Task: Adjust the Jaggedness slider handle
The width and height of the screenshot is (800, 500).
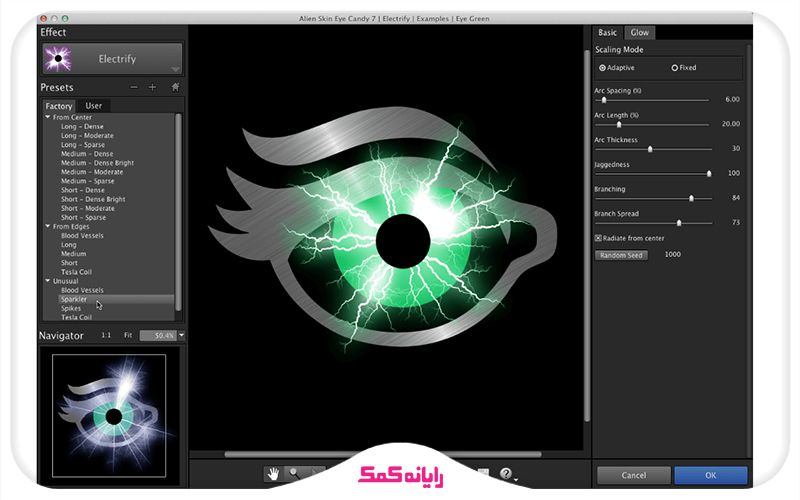Action: click(x=709, y=173)
